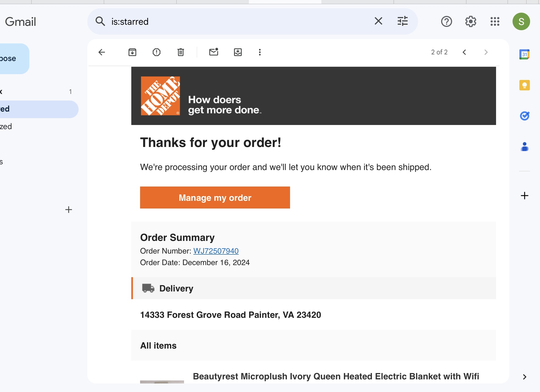Image resolution: width=540 pixels, height=392 pixels.
Task: Clear the is:starred search
Action: point(378,21)
